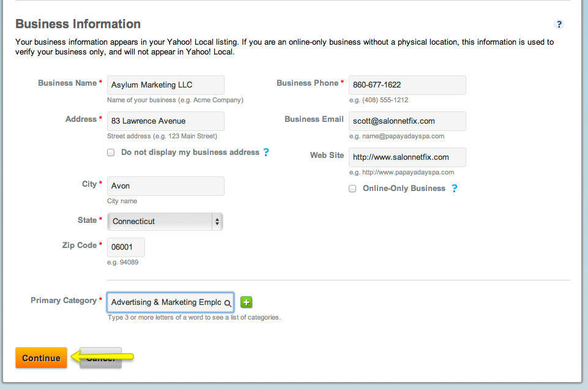The image size is (588, 390).
Task: Click help icon next to Do not display address
Action: pos(266,152)
